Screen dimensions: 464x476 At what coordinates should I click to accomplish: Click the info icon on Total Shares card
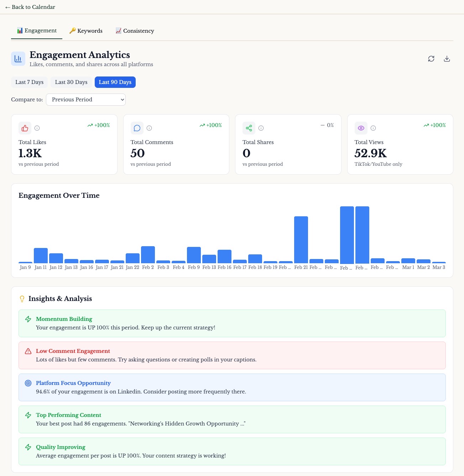(261, 128)
